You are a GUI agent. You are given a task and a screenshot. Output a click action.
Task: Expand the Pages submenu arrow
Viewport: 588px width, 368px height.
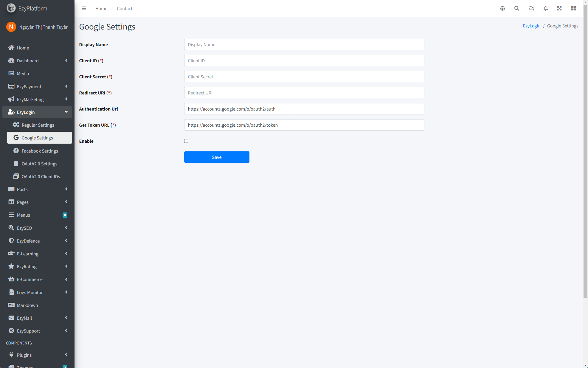[x=66, y=202]
